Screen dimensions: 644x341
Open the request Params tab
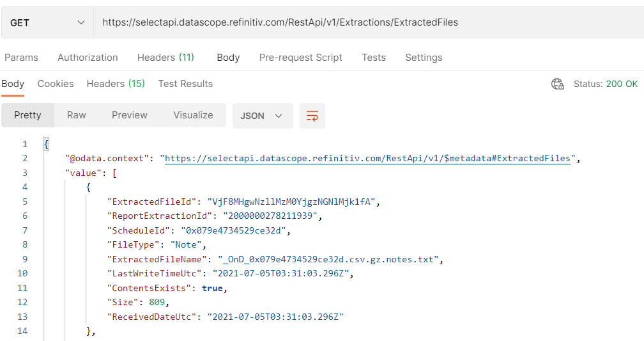(x=21, y=58)
